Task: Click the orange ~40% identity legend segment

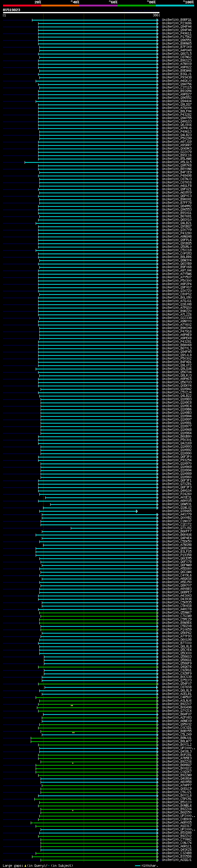Action: pyautogui.click(x=60, y=6)
